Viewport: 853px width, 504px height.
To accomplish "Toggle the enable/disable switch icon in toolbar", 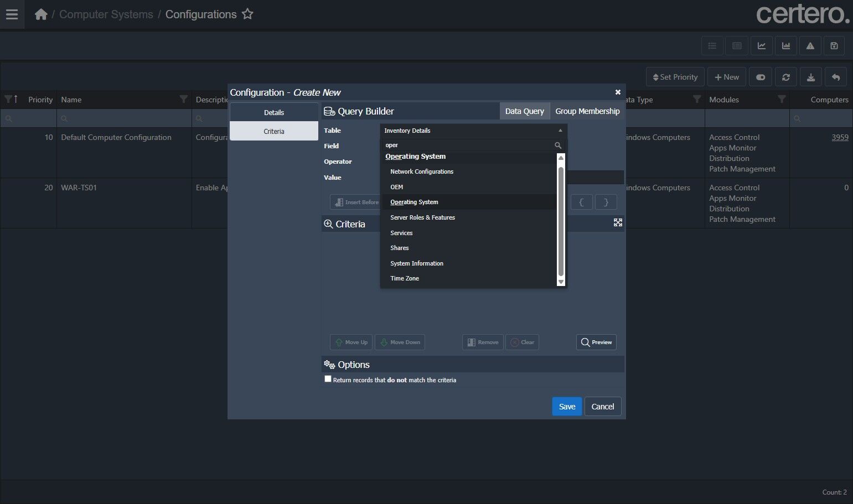I will click(761, 77).
